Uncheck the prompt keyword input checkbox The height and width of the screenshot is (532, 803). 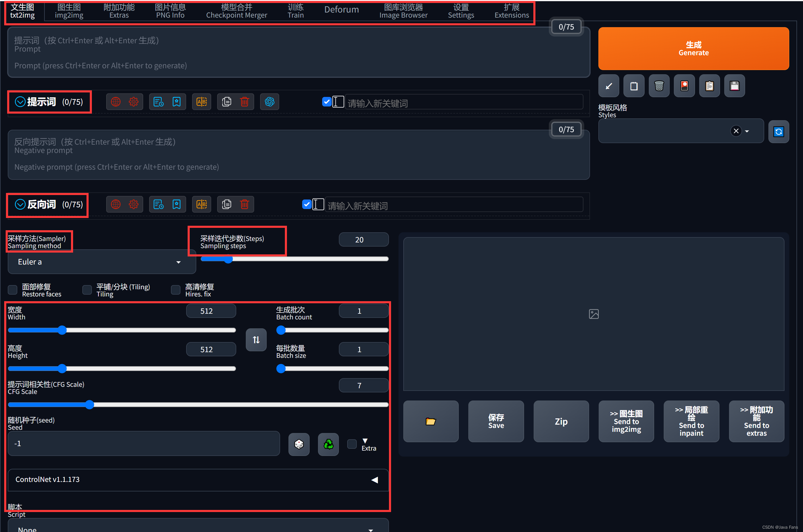[327, 101]
